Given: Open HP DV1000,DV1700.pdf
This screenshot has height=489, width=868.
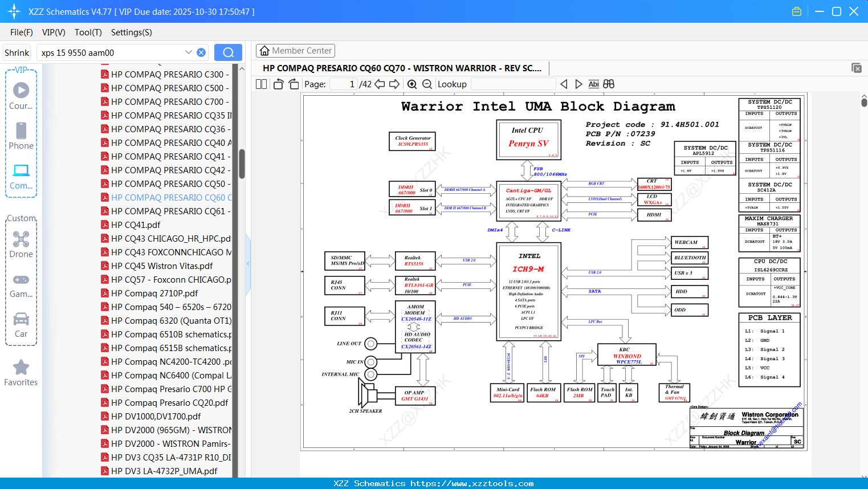Looking at the screenshot, I should point(151,416).
